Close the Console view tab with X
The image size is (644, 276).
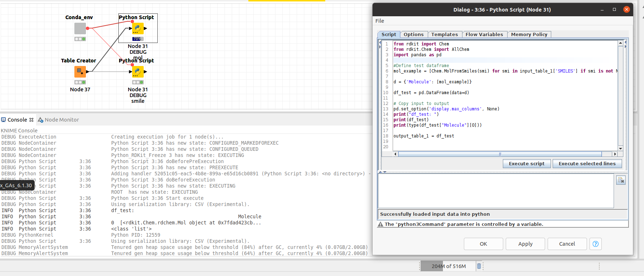31,120
